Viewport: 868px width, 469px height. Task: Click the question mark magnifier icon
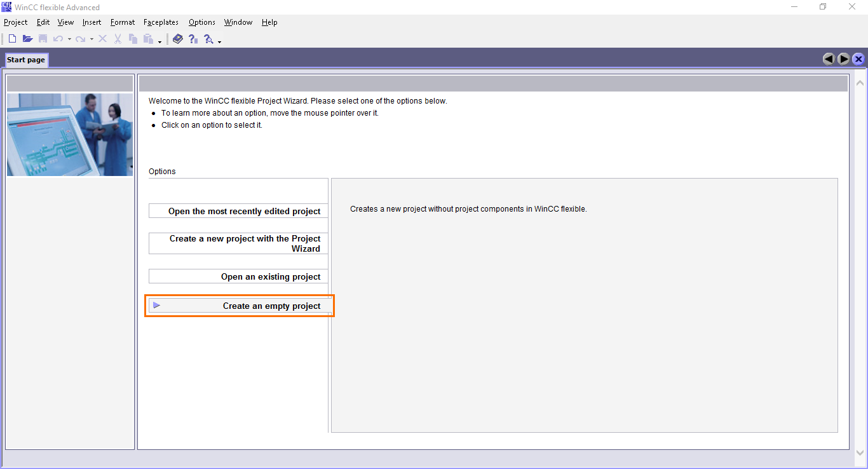208,39
